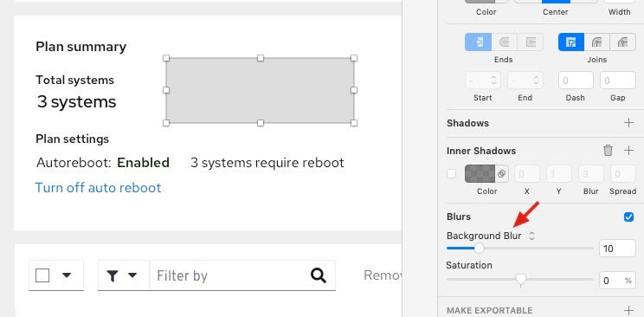This screenshot has width=644, height=317.
Task: Click inner shadow Blur field
Action: pos(591,174)
